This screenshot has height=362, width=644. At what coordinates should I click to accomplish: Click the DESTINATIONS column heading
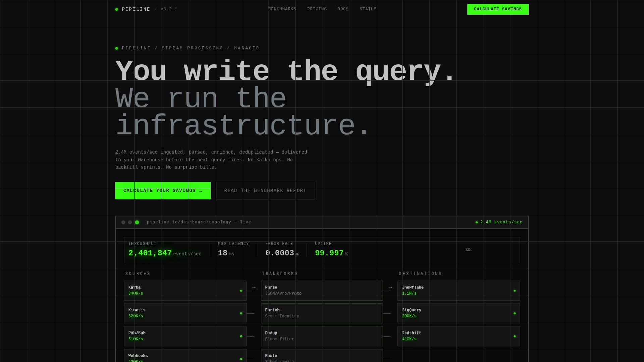420,274
